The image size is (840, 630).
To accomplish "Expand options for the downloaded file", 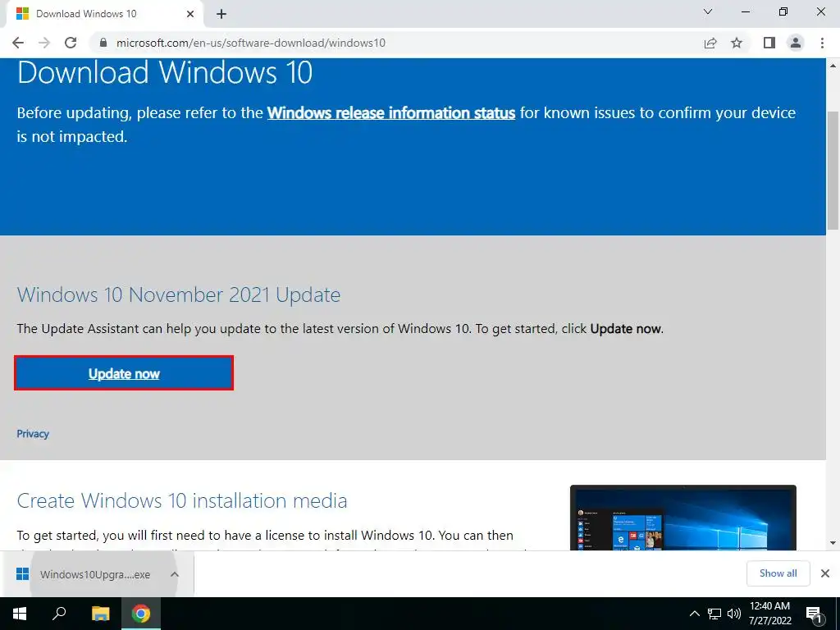I will pos(174,574).
